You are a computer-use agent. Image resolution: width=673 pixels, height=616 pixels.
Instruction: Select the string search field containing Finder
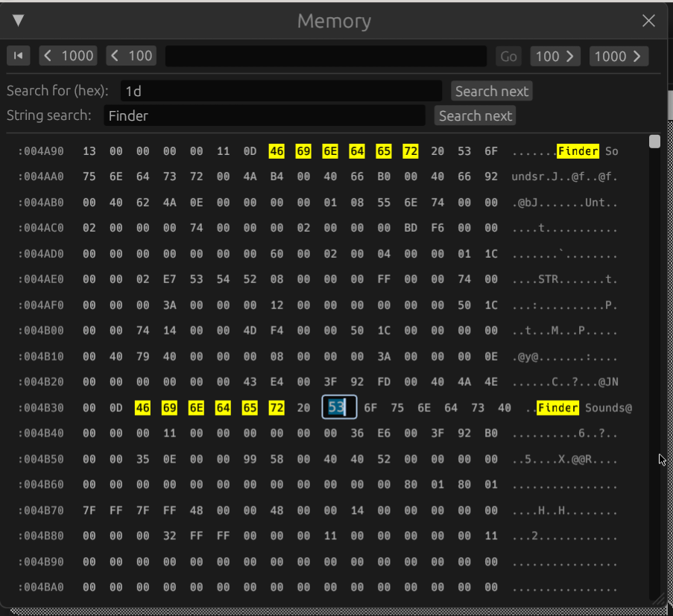265,115
